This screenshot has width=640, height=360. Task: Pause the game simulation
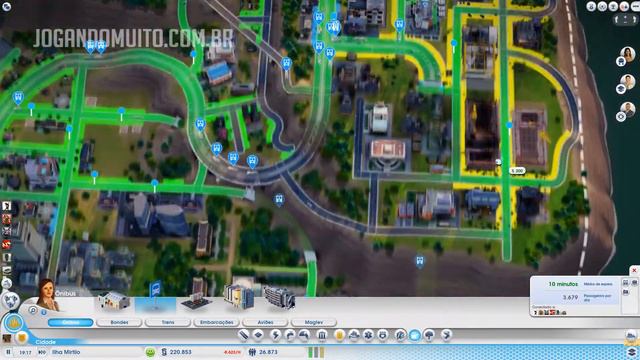point(8,352)
